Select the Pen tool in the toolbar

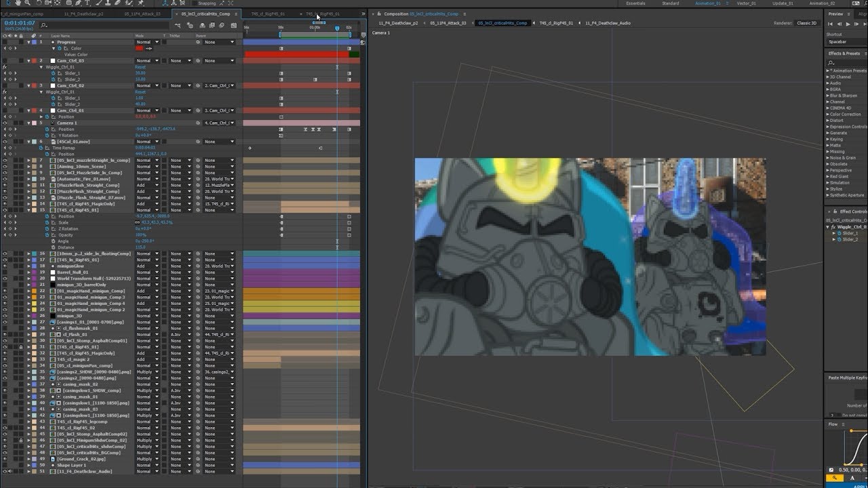coord(78,3)
